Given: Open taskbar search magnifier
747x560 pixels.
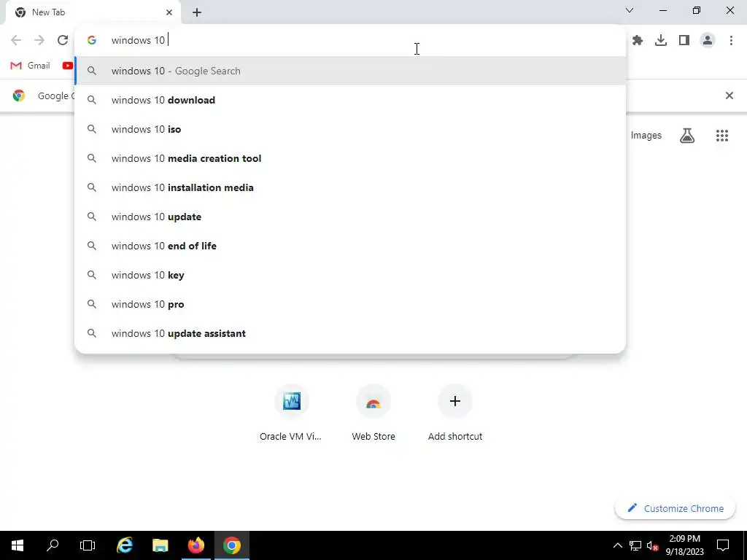Looking at the screenshot, I should [53, 545].
